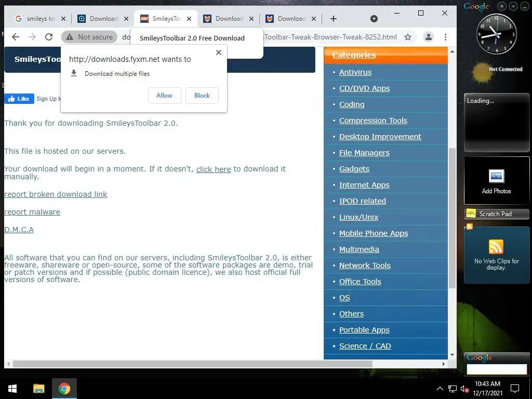Open the Chrome profile avatar menu
This screenshot has height=399, width=532.
[429, 37]
